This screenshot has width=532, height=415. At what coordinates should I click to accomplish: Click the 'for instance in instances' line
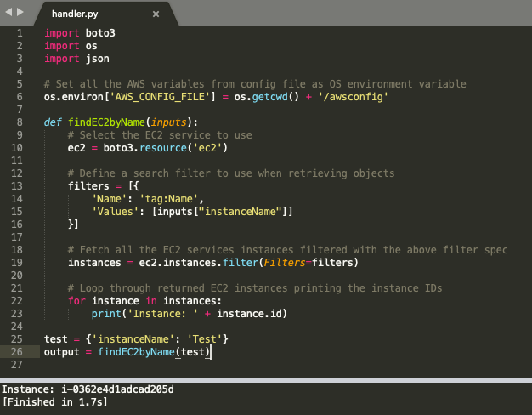click(x=144, y=300)
